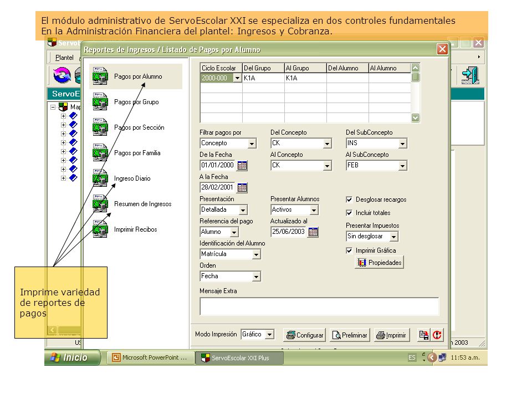
Task: Click the Del Alumno column header
Action: 347,68
